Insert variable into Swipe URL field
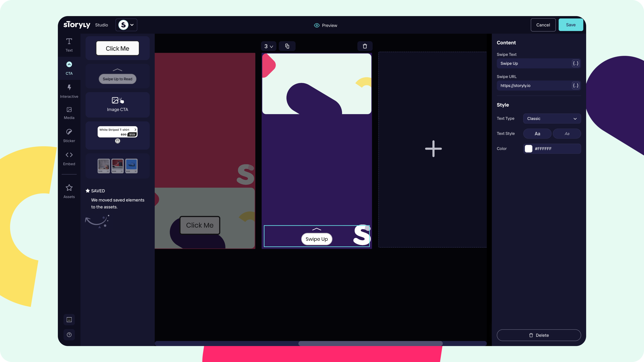The image size is (644, 362). click(x=576, y=86)
